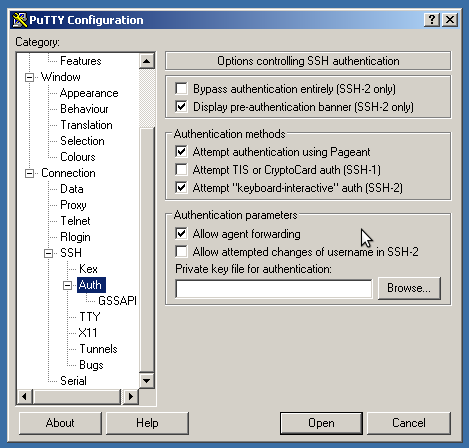The height and width of the screenshot is (448, 469).
Task: Collapse the SSH tree node
Action: click(48, 253)
